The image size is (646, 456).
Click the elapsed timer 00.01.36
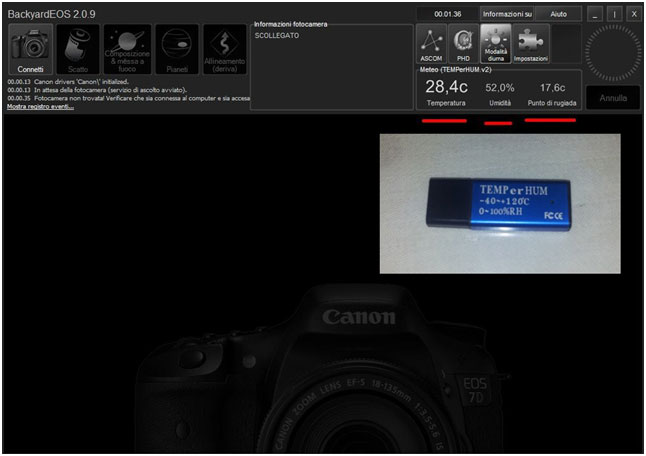pos(447,14)
